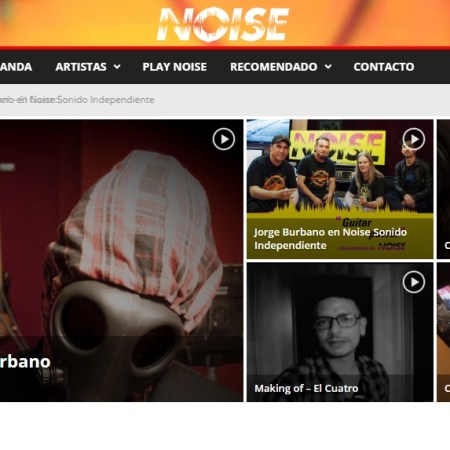Open the PLAY NOISE menu item
Image resolution: width=450 pixels, height=450 pixels.
click(175, 67)
